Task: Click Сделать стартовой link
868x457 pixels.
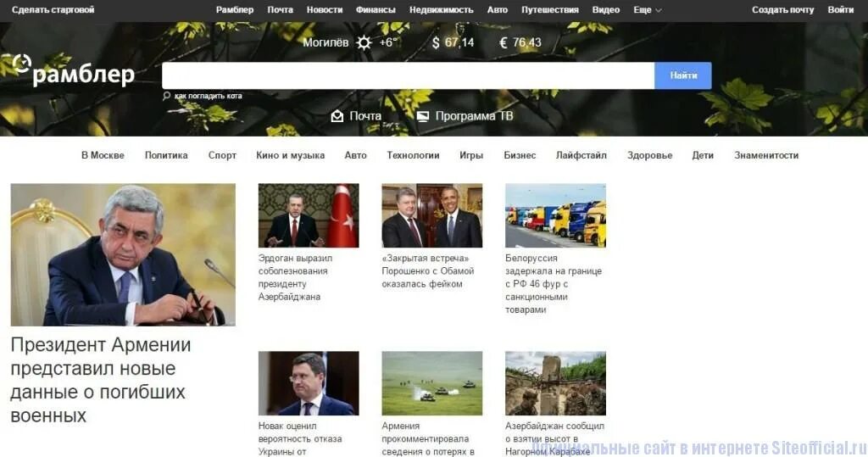Action: click(x=53, y=10)
